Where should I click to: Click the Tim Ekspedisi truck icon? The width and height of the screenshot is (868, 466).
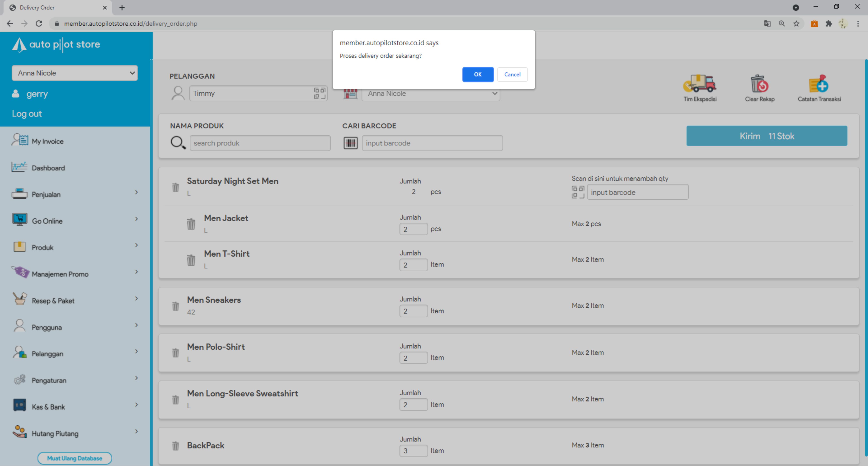click(700, 84)
